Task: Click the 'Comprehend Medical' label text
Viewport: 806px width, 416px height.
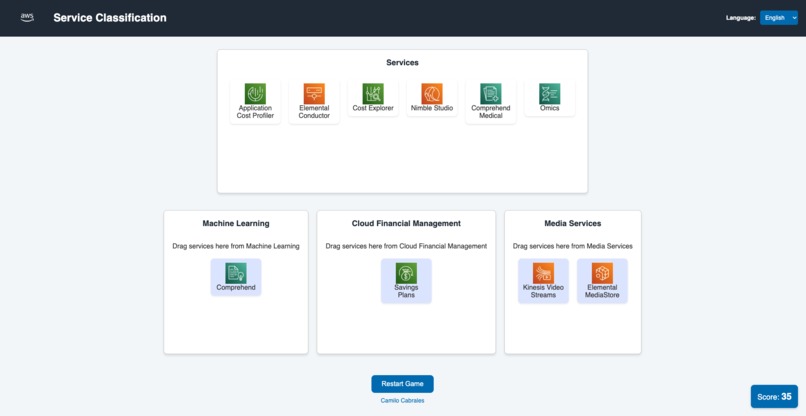Action: (491, 112)
